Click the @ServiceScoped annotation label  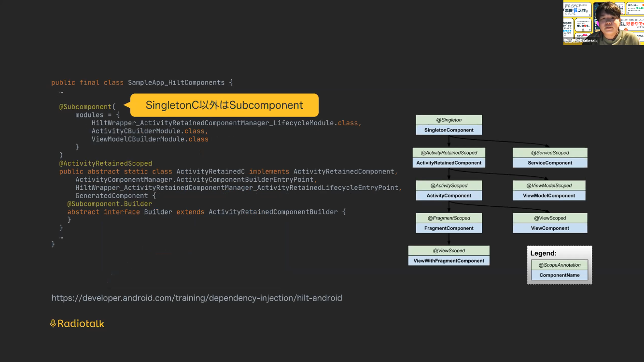tap(550, 153)
